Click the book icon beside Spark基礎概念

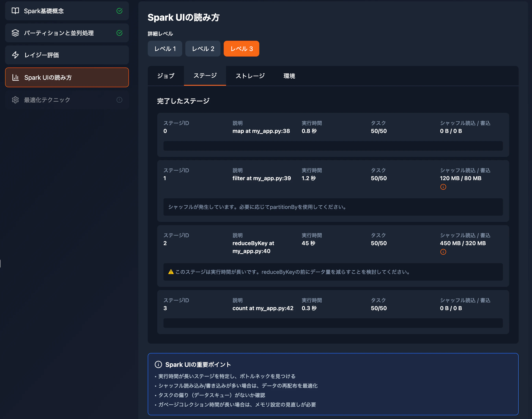click(x=15, y=11)
